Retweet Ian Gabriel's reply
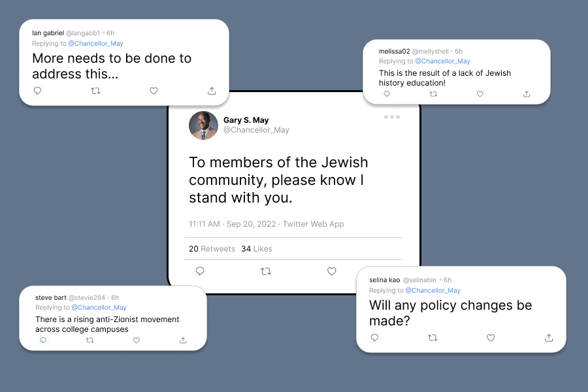Screen dimensions: 588x392 [95, 91]
